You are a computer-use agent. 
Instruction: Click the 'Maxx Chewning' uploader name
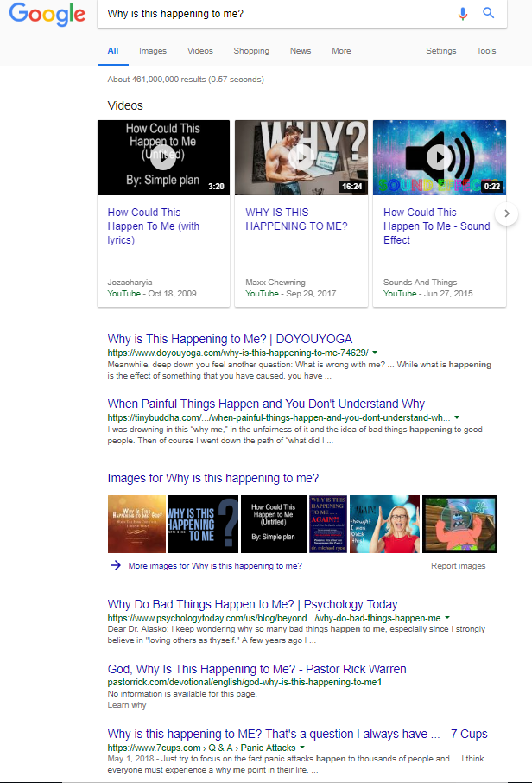tap(275, 283)
